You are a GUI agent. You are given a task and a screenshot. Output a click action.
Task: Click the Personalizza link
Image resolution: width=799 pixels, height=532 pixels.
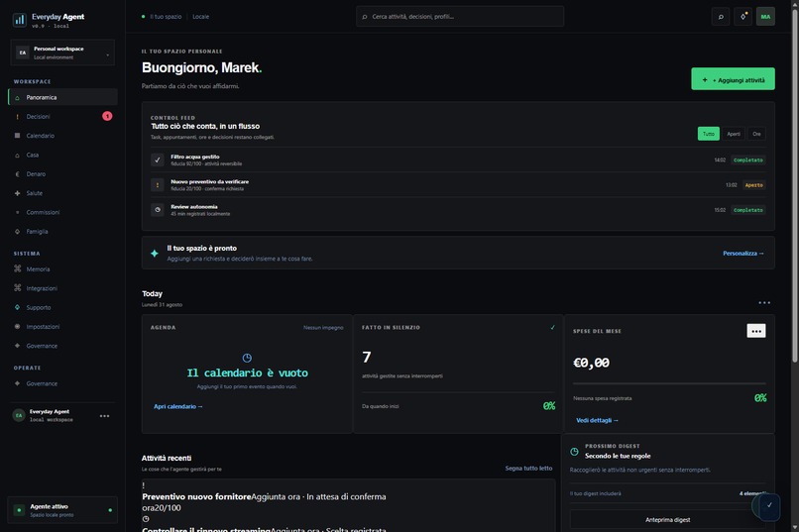click(x=742, y=253)
